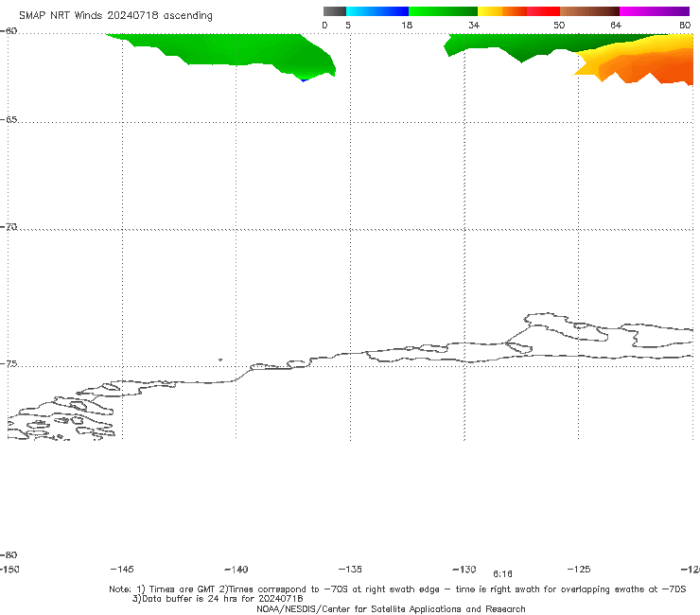Click the longitude label '-125'

[x=579, y=569]
